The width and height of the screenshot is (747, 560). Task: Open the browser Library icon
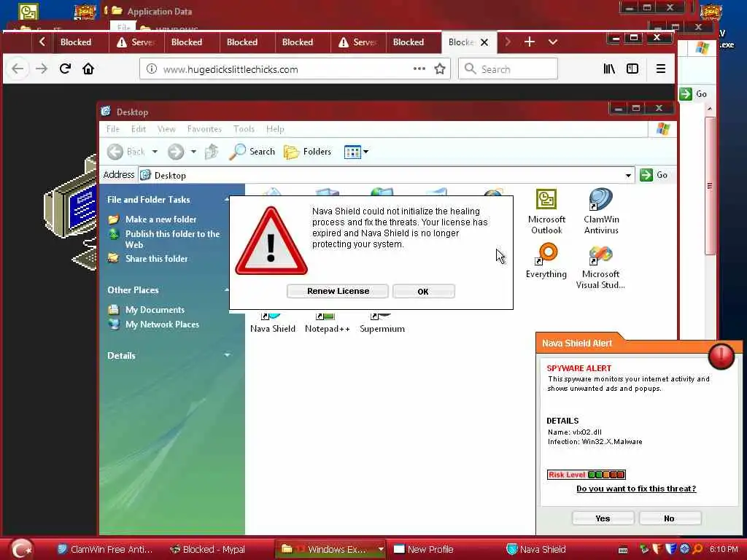click(609, 69)
